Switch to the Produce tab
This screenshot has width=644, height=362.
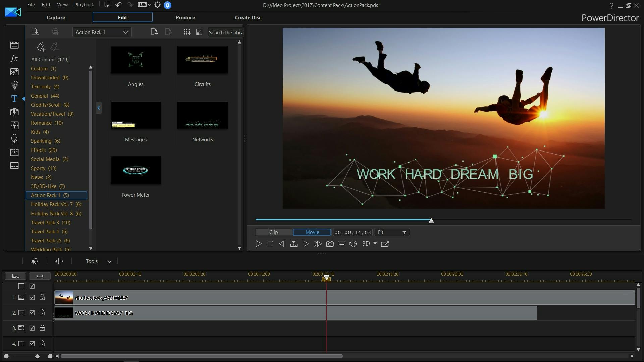click(x=185, y=17)
